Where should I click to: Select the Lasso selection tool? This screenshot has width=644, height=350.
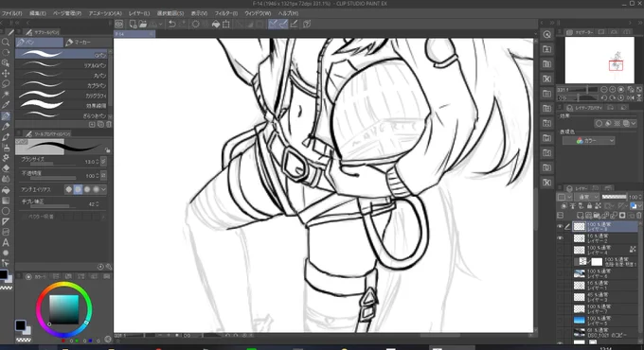click(x=6, y=83)
